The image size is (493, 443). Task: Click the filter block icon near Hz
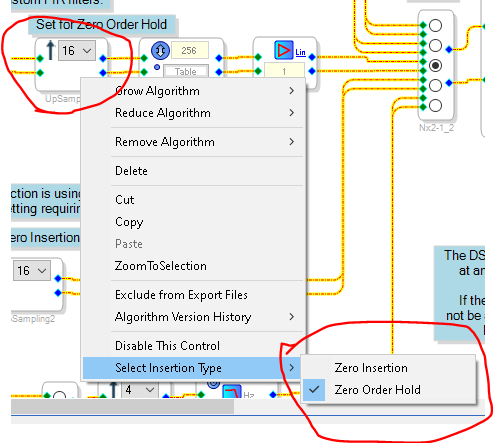pos(232,392)
